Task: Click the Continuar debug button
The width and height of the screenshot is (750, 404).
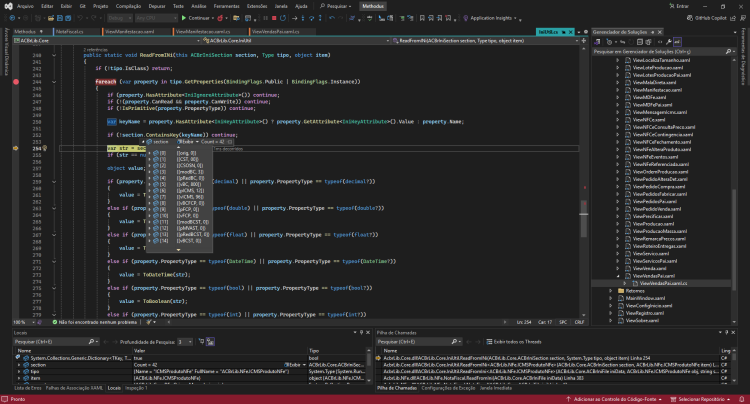Action: point(196,18)
